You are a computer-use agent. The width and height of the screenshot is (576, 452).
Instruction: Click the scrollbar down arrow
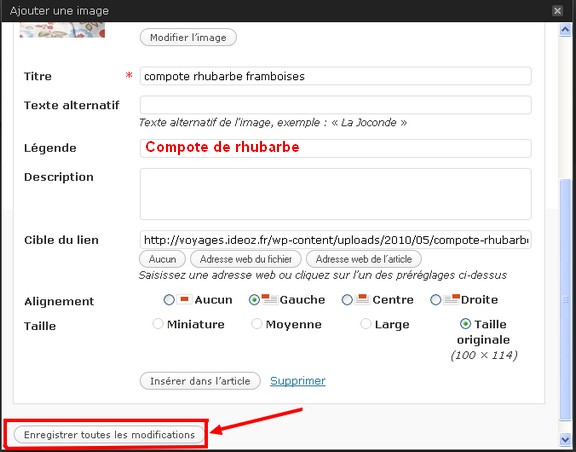[x=565, y=439]
